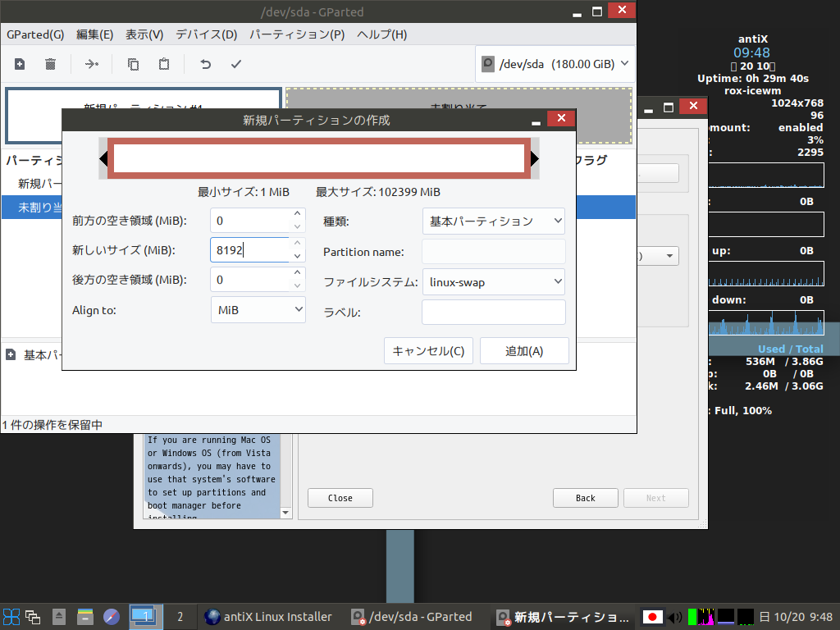Screen dimensions: 840x630
Task: Decrease 後方の空き領域 with the down arrow
Action: [297, 285]
